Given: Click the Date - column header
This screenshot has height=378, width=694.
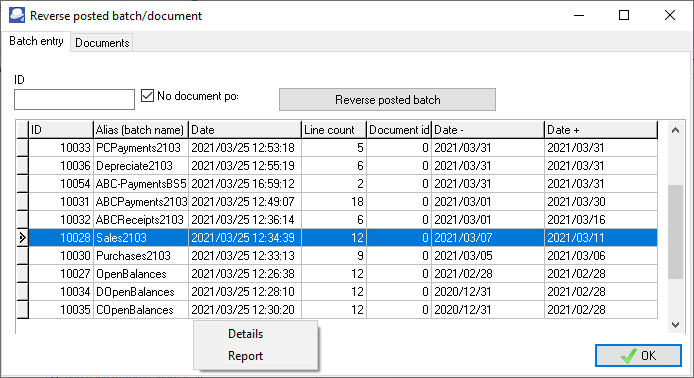Looking at the screenshot, I should pos(488,130).
